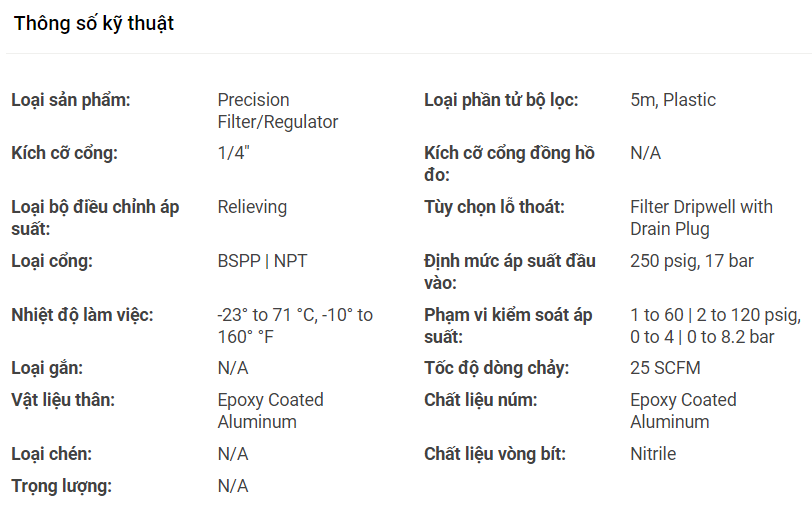Click the 'Loại sản phẩm:' label
Screen dimensions: 812x519
pyautogui.click(x=70, y=100)
